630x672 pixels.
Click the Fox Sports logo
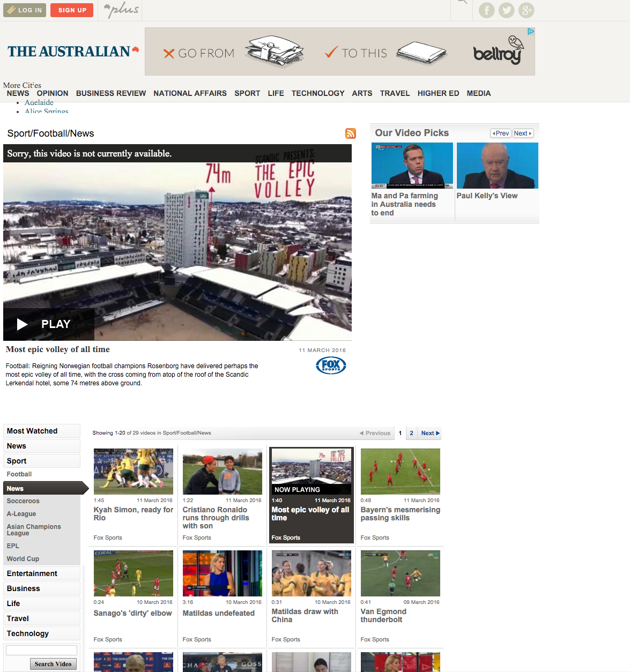331,365
